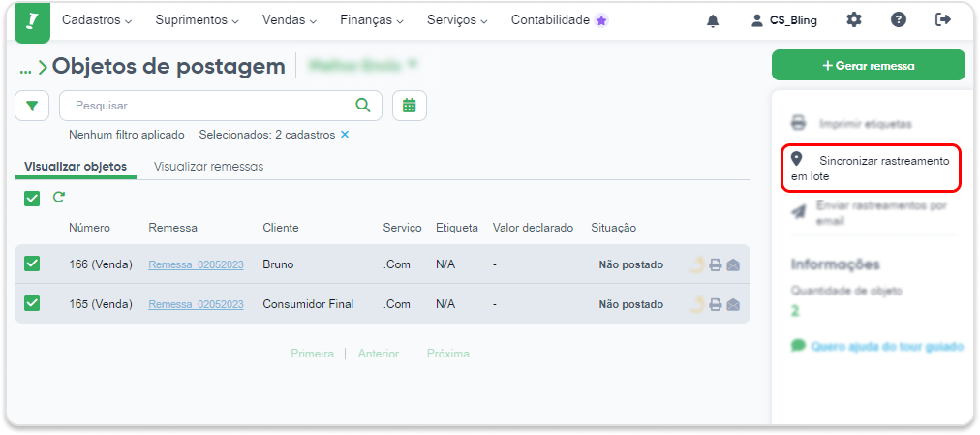Uncheck the row 165 (Venda) checkbox
Screen dimensions: 980x435
[32, 303]
